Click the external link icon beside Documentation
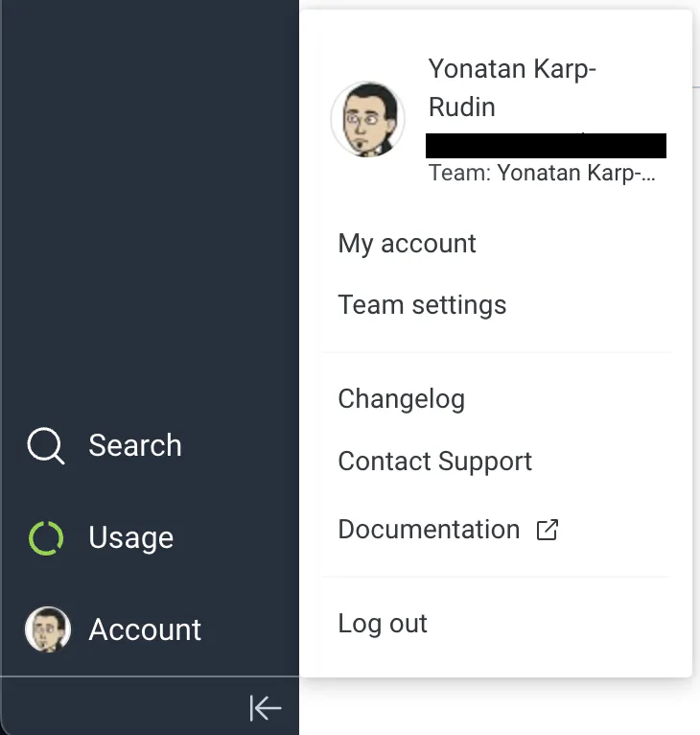The image size is (700, 735). tap(547, 530)
